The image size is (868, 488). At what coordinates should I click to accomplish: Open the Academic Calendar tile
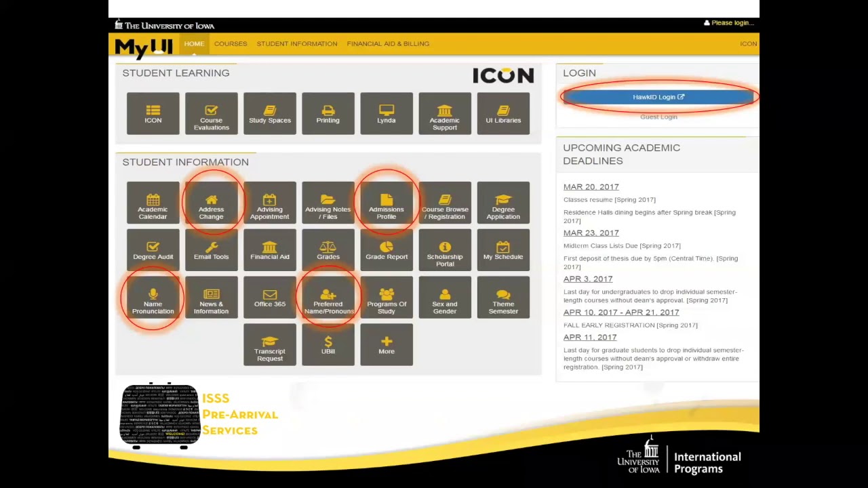pyautogui.click(x=153, y=203)
